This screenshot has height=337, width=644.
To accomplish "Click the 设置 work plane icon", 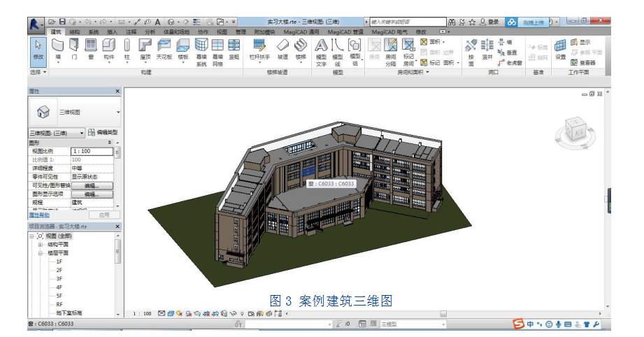I will pos(561,49).
